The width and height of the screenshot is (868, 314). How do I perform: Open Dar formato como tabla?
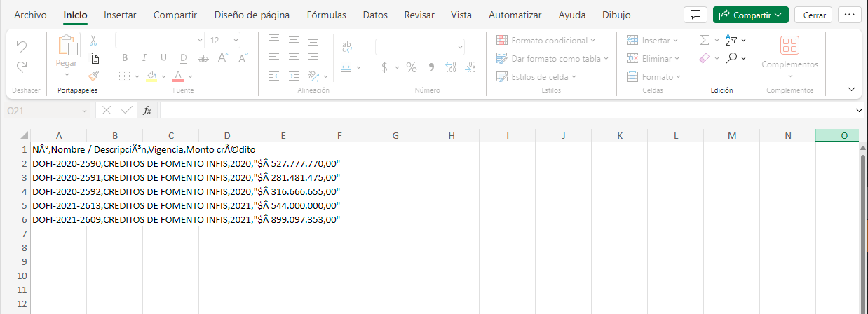coord(552,59)
